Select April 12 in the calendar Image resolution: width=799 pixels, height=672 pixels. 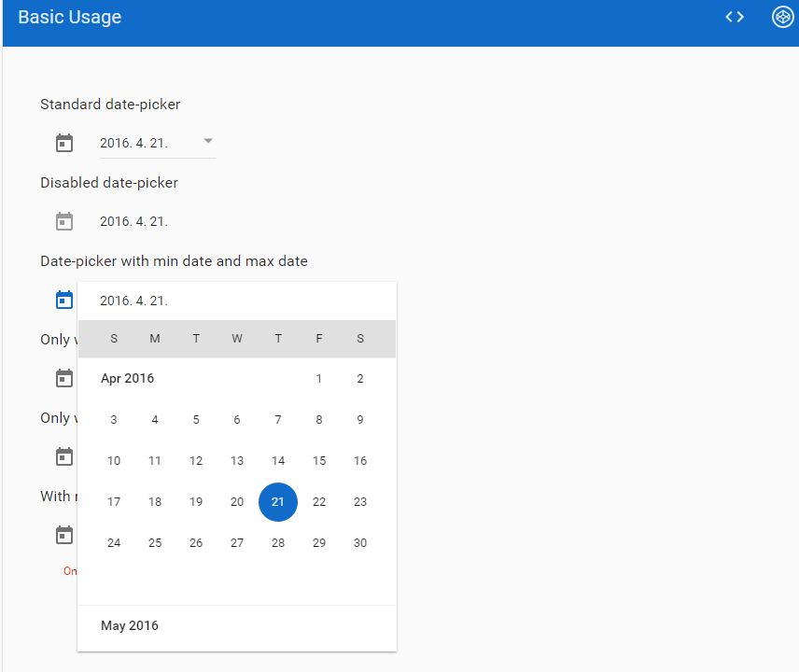(196, 461)
